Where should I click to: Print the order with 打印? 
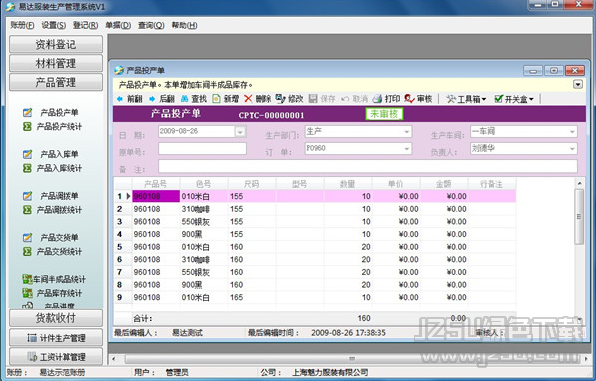tap(386, 99)
